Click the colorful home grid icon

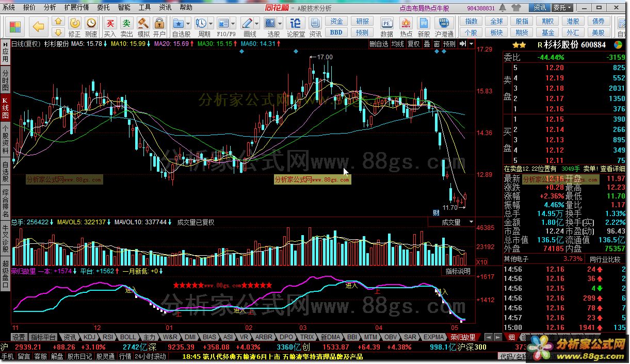pyautogui.click(x=15, y=27)
